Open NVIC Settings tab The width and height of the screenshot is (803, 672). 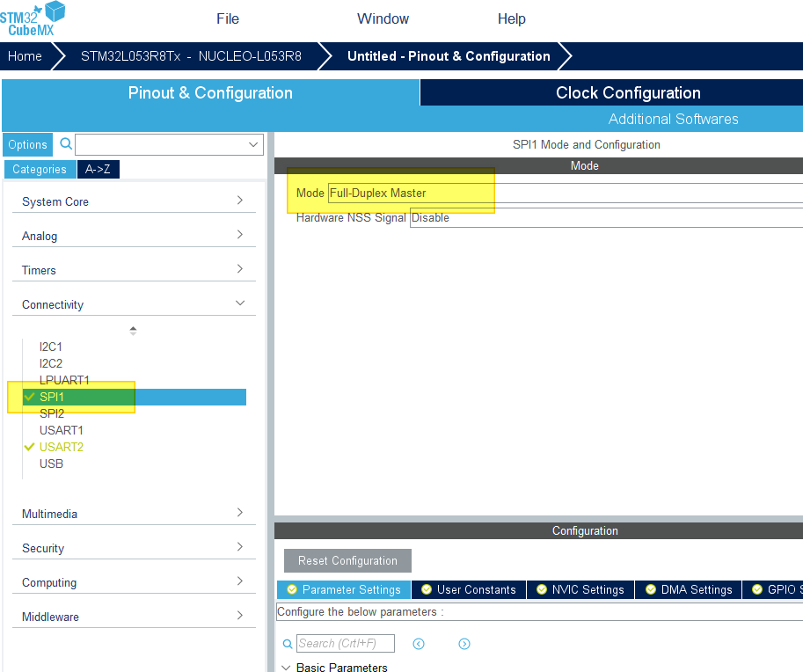click(580, 589)
